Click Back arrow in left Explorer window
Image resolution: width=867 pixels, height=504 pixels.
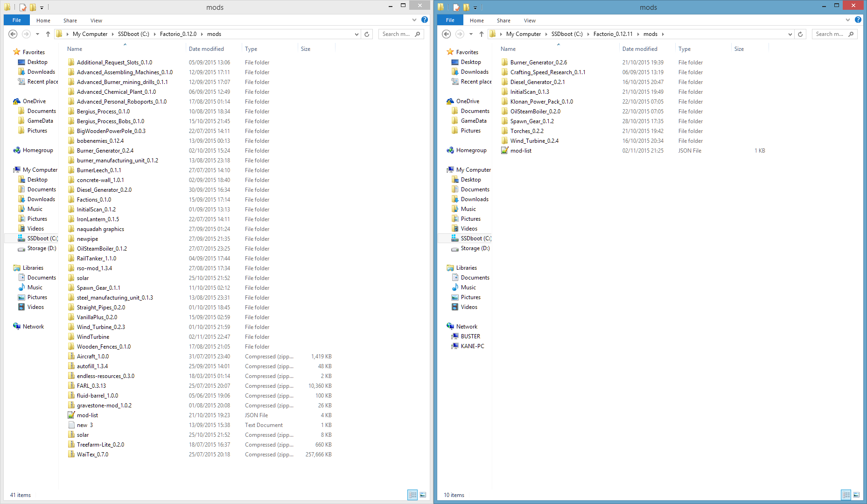click(13, 34)
